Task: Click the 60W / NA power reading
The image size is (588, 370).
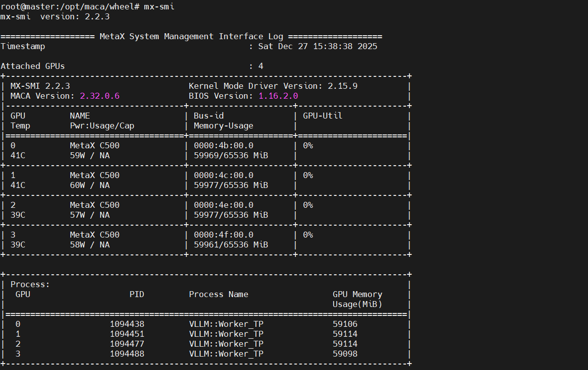Action: (90, 185)
